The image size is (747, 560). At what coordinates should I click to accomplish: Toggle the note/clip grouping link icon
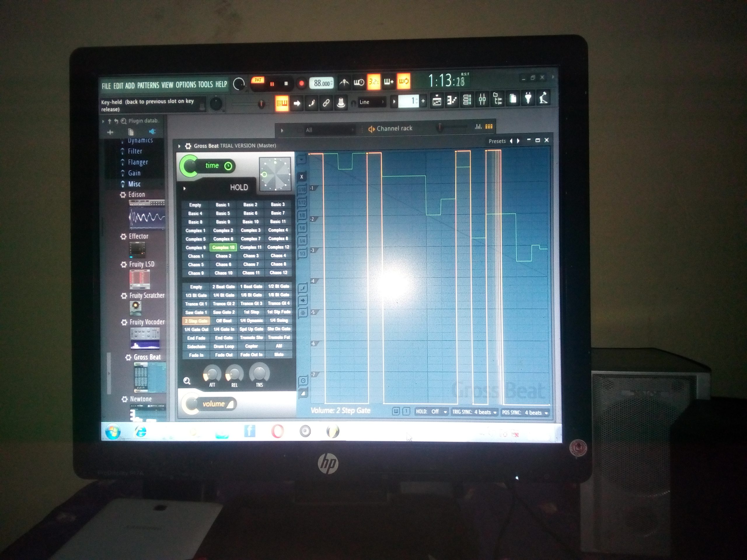[326, 103]
